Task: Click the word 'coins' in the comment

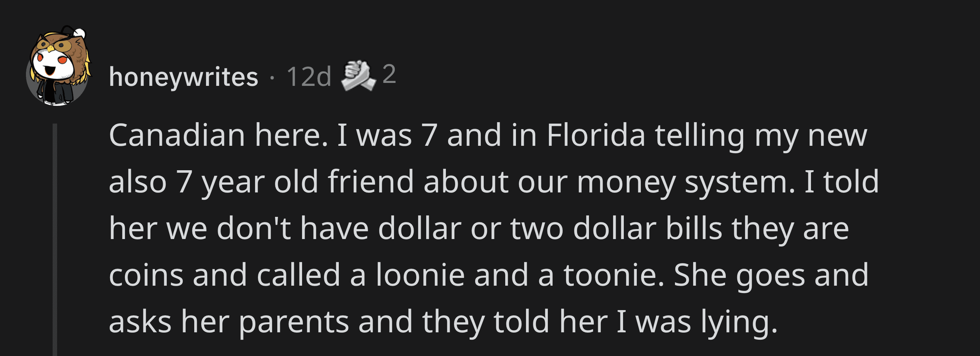Action: tap(146, 275)
